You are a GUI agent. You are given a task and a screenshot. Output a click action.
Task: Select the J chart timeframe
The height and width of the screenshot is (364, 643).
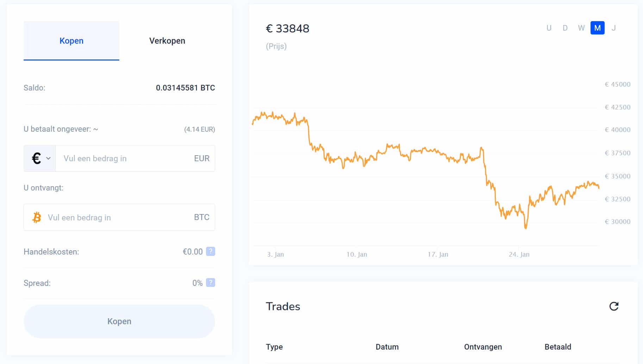point(614,28)
